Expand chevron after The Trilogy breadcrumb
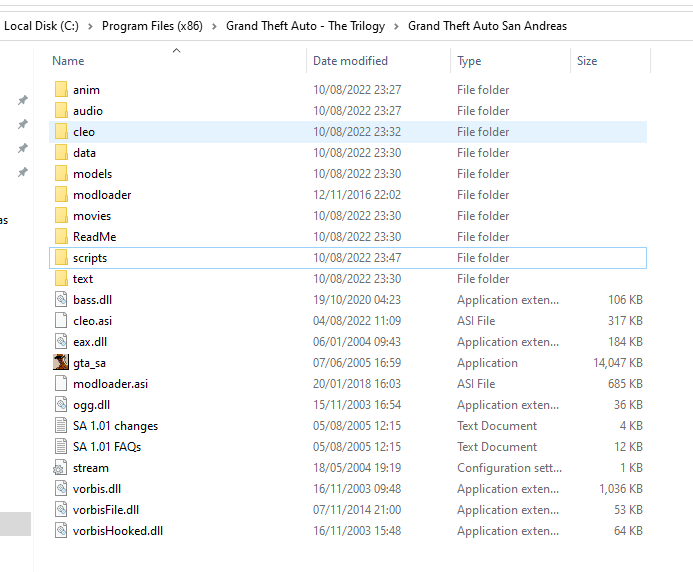This screenshot has width=693, height=572. tap(396, 27)
